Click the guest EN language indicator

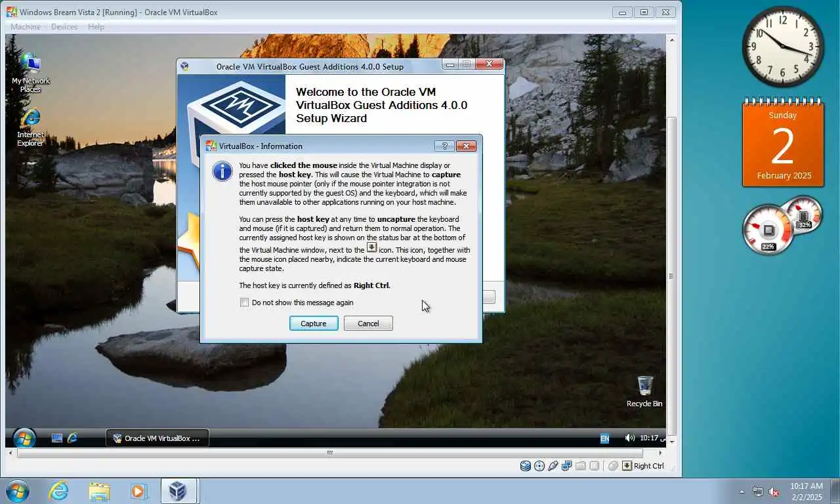(604, 438)
